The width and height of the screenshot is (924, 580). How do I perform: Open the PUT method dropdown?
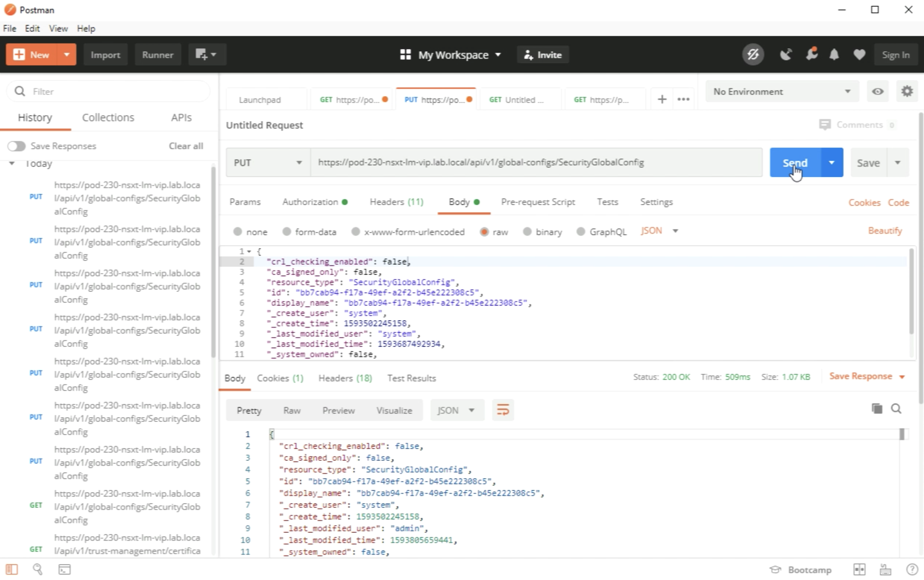[268, 163]
